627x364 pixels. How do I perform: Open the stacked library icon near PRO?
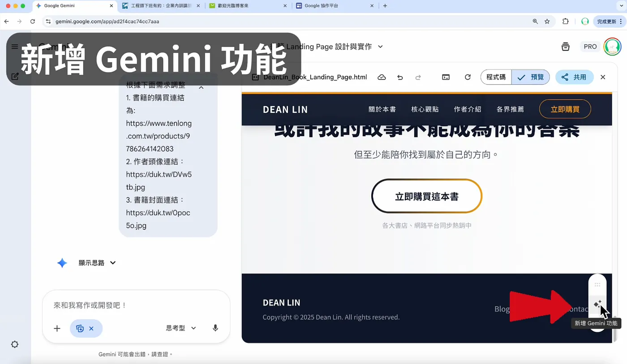(565, 47)
